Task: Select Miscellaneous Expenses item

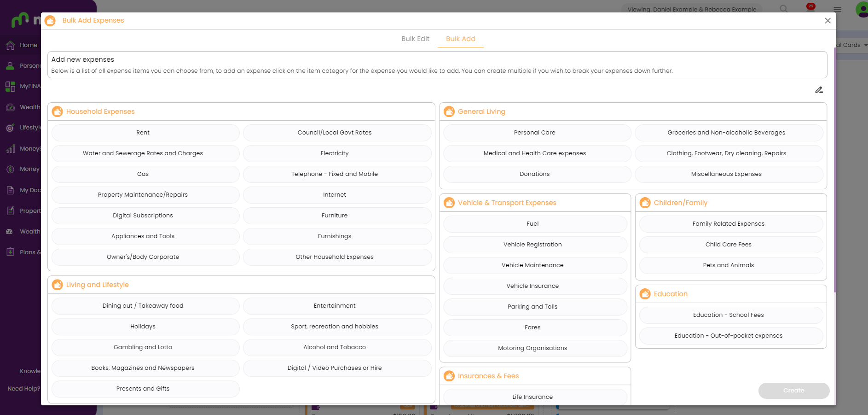Action: (x=729, y=174)
